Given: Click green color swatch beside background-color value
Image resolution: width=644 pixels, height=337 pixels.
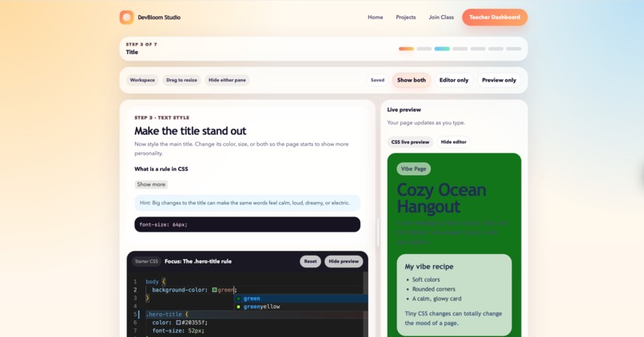Looking at the screenshot, I should tap(214, 290).
